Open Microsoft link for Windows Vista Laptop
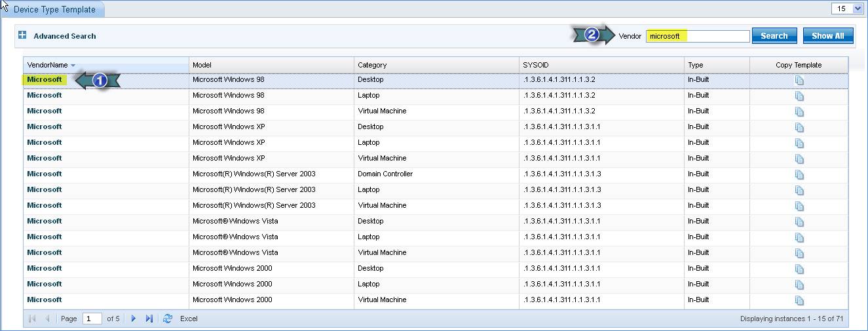The image size is (868, 331). tap(45, 237)
